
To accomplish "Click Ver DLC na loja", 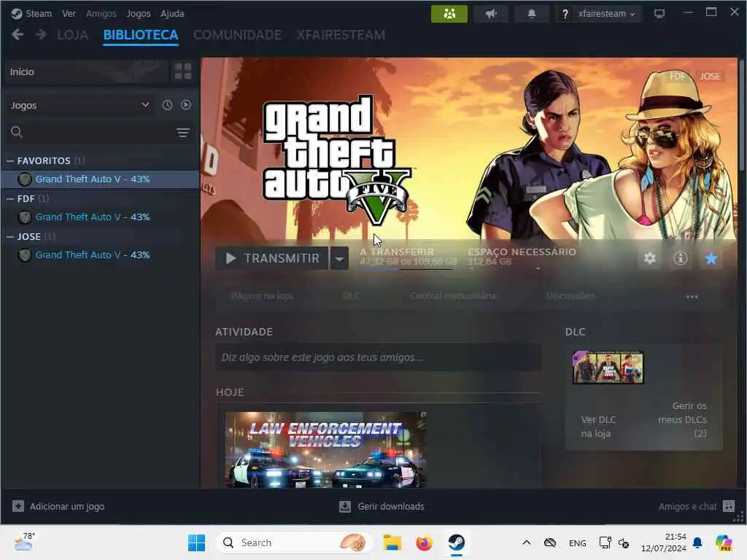I will point(598,427).
